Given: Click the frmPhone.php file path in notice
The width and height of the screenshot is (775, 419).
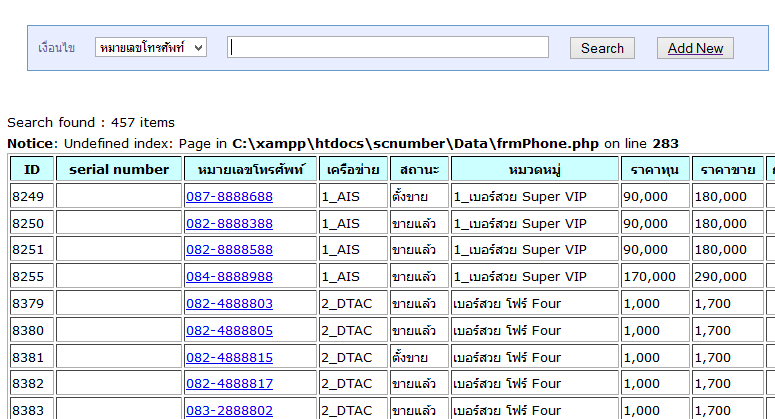Looking at the screenshot, I should tap(415, 144).
